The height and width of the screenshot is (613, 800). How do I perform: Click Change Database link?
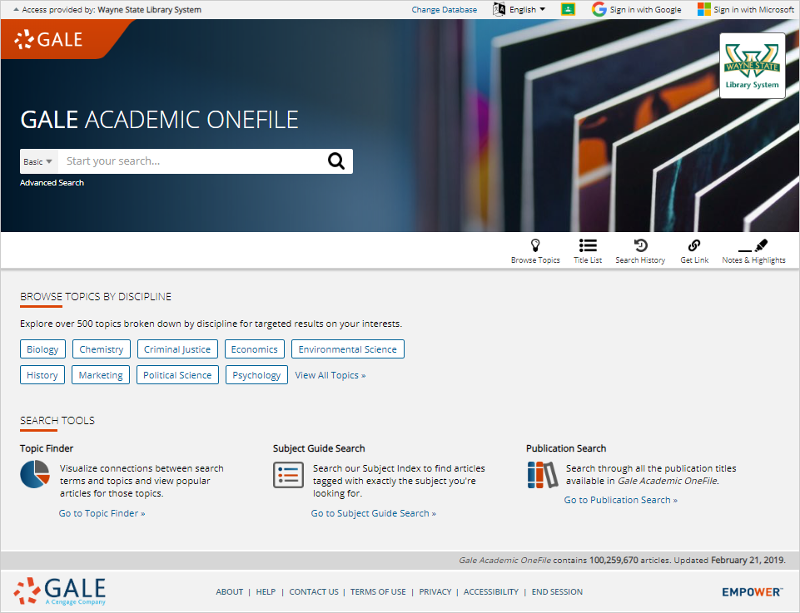(x=444, y=10)
